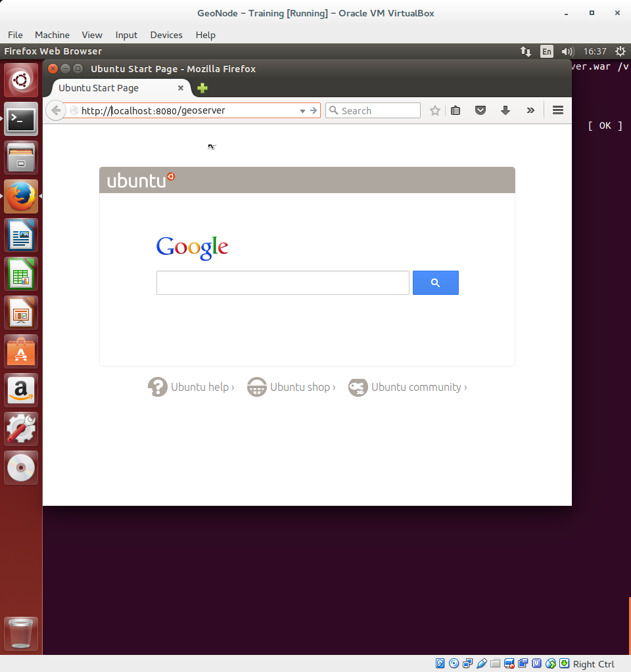Viewport: 631px width, 672px height.
Task: Click the Firefox back arrow button
Action: 56,110
